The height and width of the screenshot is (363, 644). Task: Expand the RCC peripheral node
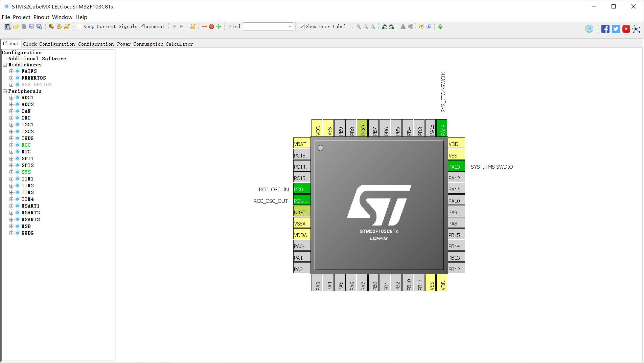(x=12, y=145)
